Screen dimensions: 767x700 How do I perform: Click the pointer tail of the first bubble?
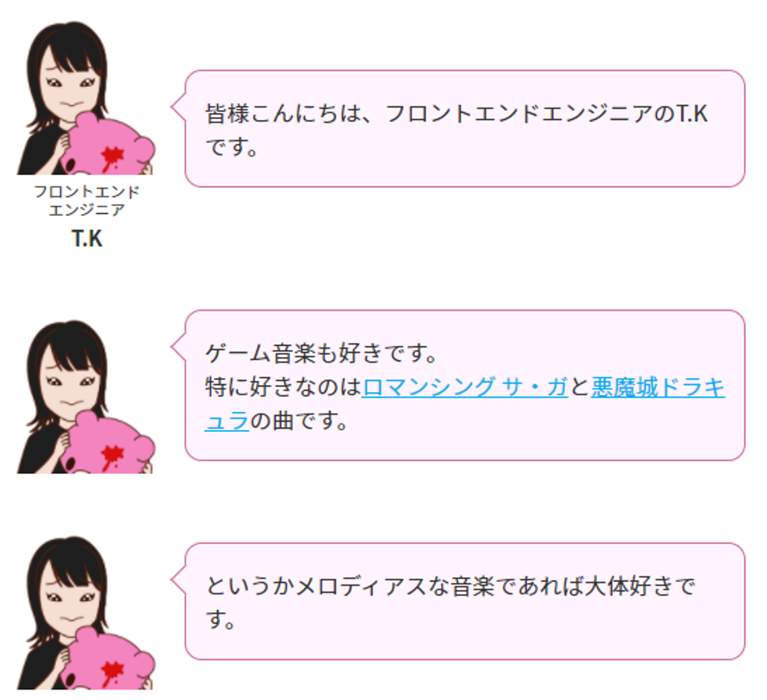tap(178, 107)
